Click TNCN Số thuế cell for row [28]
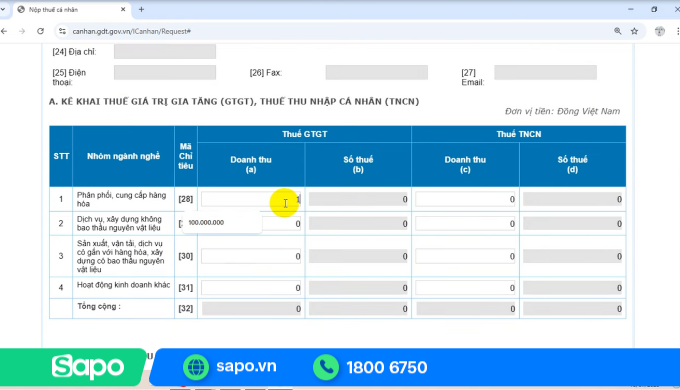 click(572, 199)
